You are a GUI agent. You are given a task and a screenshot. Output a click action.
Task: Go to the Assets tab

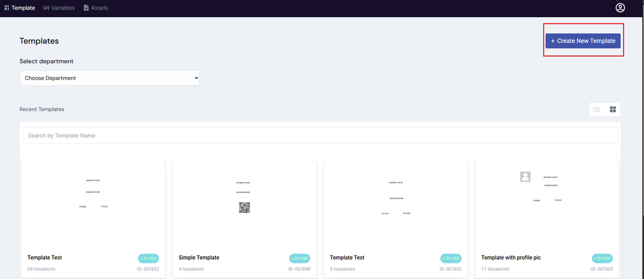(x=96, y=8)
